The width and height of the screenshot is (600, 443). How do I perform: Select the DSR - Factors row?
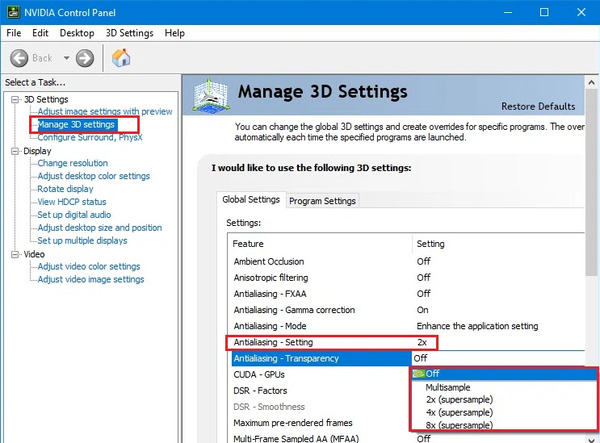pos(320,391)
